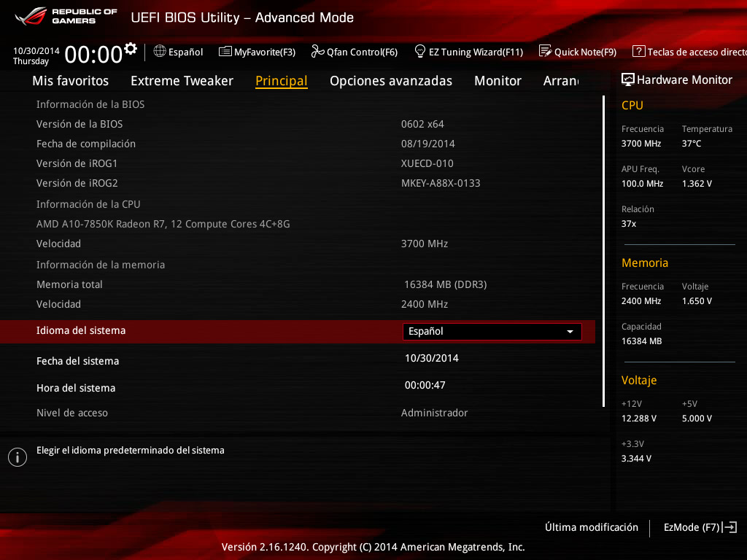Click the main panel vertical scrollbar
The height and width of the screenshot is (560, 747).
click(x=603, y=251)
